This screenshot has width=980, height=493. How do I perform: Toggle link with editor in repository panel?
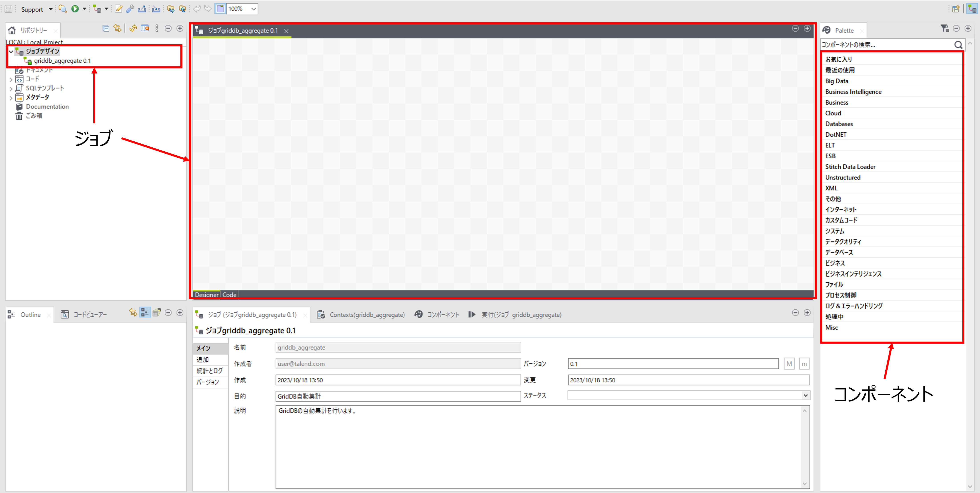pos(118,29)
